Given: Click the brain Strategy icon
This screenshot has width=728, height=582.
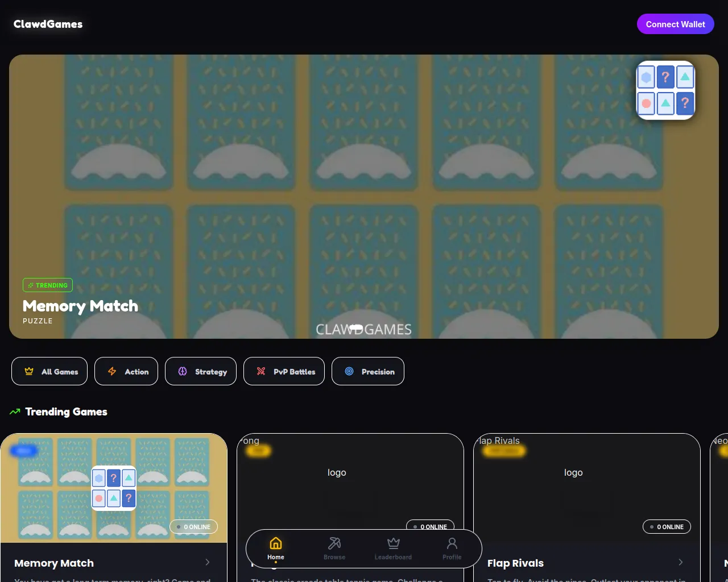Looking at the screenshot, I should click(x=183, y=371).
